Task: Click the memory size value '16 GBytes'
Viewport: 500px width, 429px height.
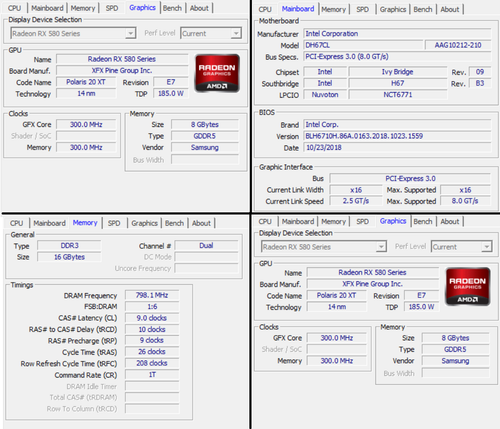Action: [69, 257]
